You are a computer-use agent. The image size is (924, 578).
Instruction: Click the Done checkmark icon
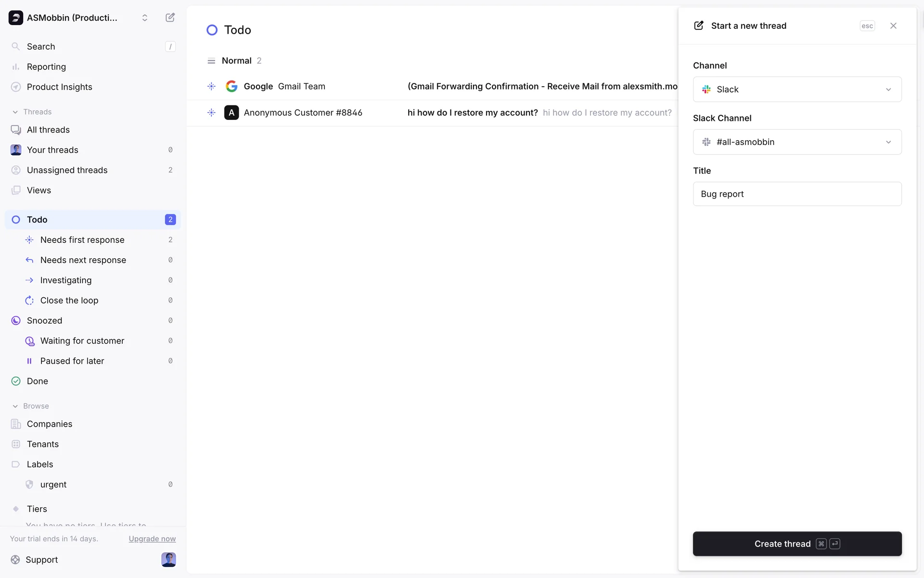pos(16,381)
